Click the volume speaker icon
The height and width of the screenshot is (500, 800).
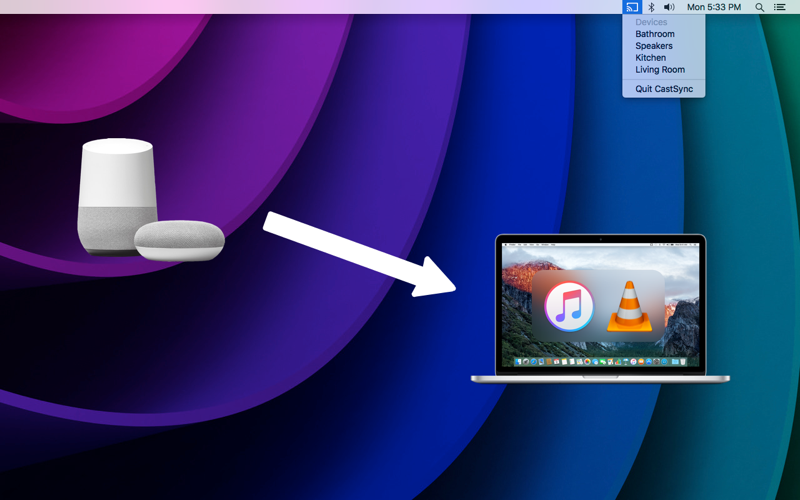pos(669,7)
